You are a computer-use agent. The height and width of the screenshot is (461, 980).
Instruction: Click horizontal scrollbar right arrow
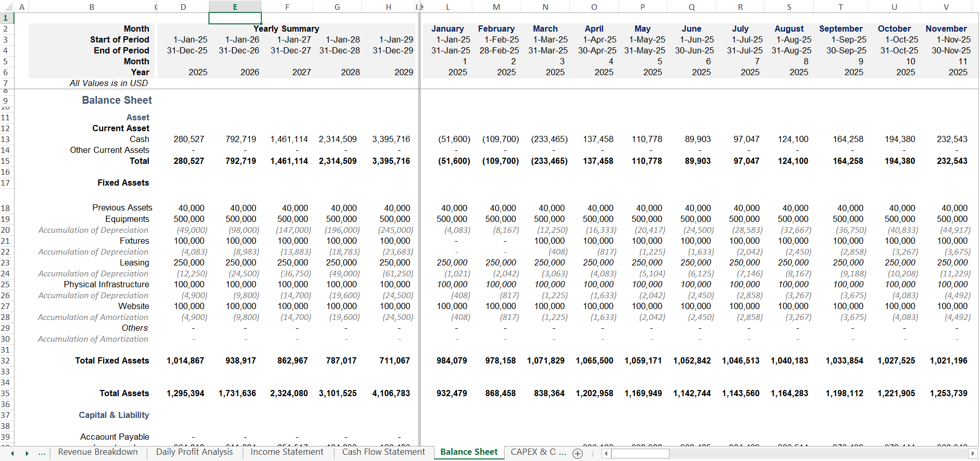(972, 454)
